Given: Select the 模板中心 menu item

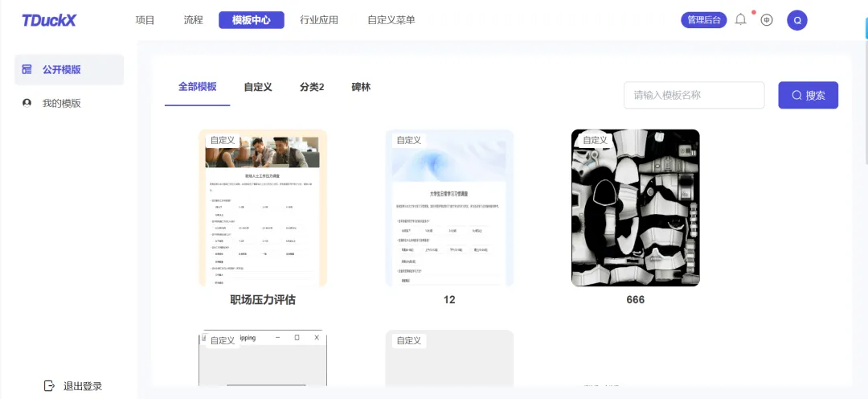Looking at the screenshot, I should coord(252,20).
